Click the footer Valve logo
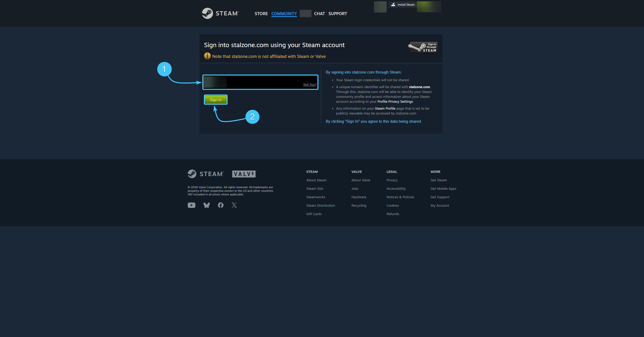Screen dimensions: 644x337 click(244, 174)
